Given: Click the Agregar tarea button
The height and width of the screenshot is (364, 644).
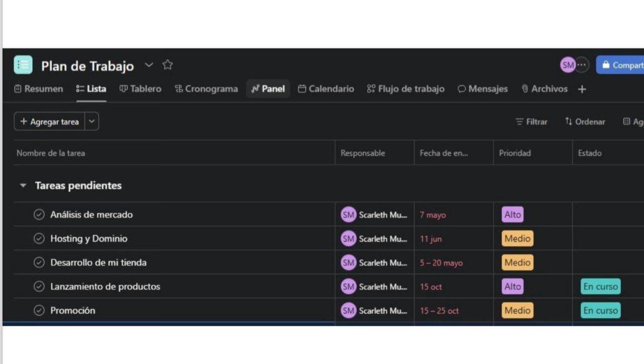Looking at the screenshot, I should [x=50, y=122].
